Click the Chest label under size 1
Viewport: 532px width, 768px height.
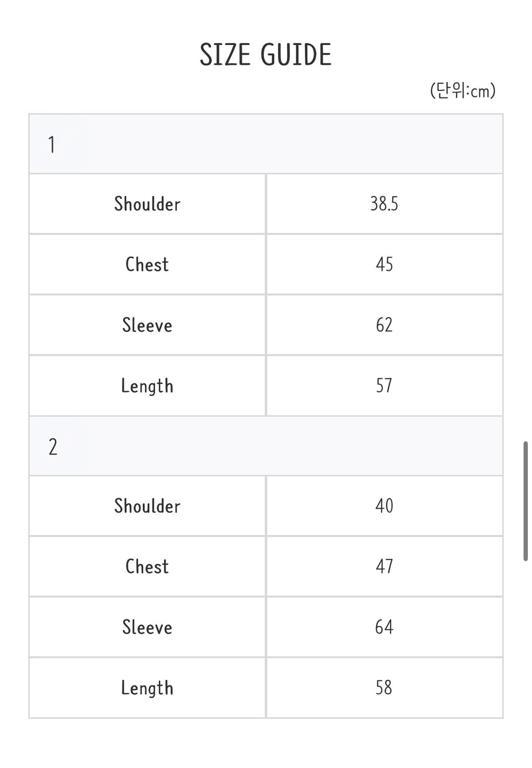147,264
